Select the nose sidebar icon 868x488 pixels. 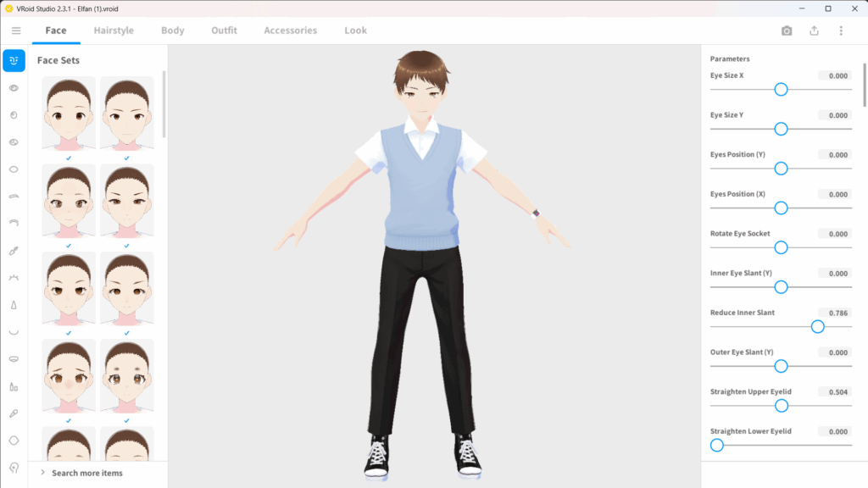[x=14, y=305]
